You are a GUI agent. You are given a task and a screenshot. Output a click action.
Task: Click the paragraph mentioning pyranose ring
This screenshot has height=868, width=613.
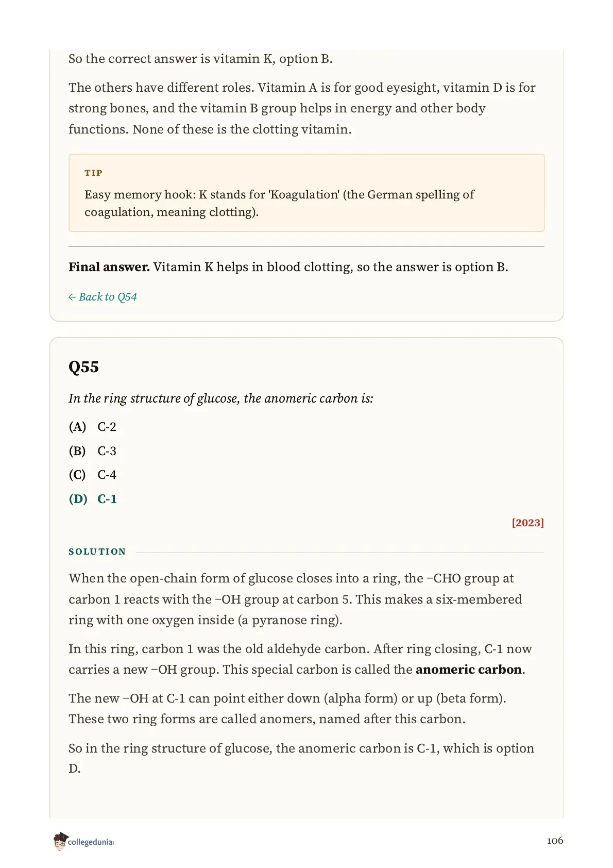click(295, 599)
